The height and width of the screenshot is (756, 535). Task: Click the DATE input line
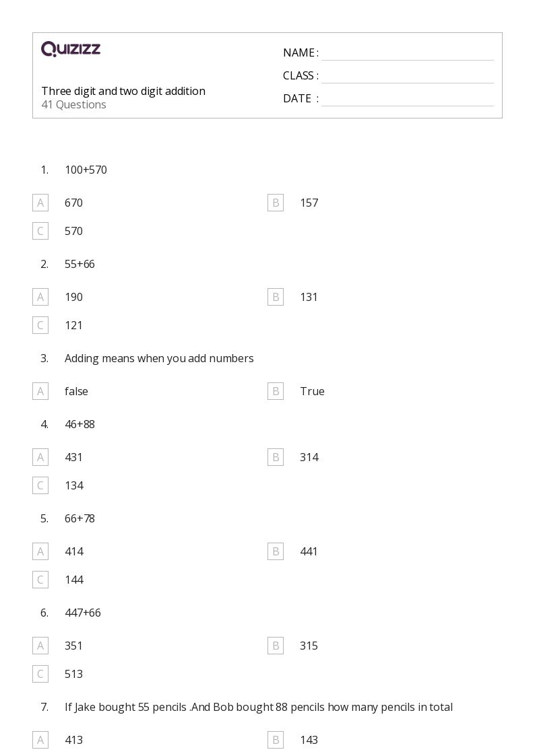point(408,100)
